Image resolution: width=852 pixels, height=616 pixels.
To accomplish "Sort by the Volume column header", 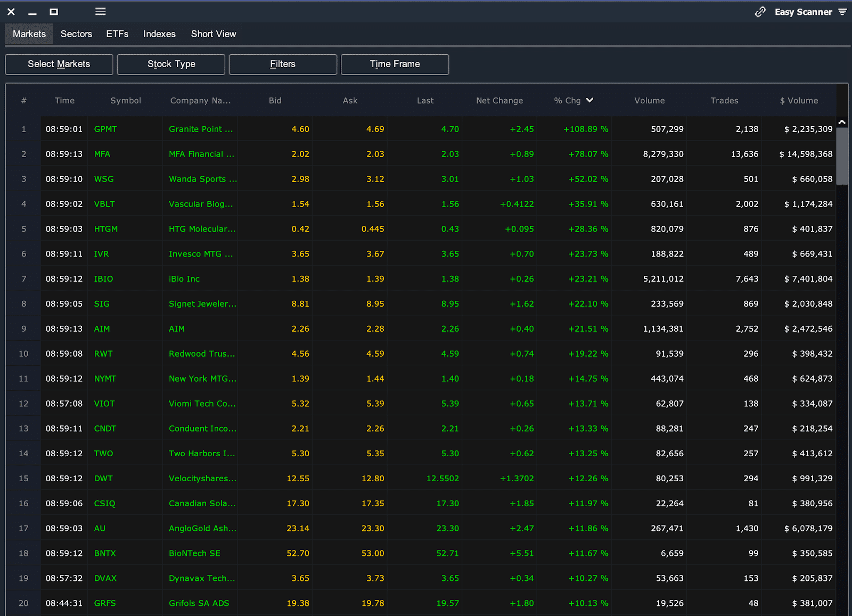I will click(649, 101).
